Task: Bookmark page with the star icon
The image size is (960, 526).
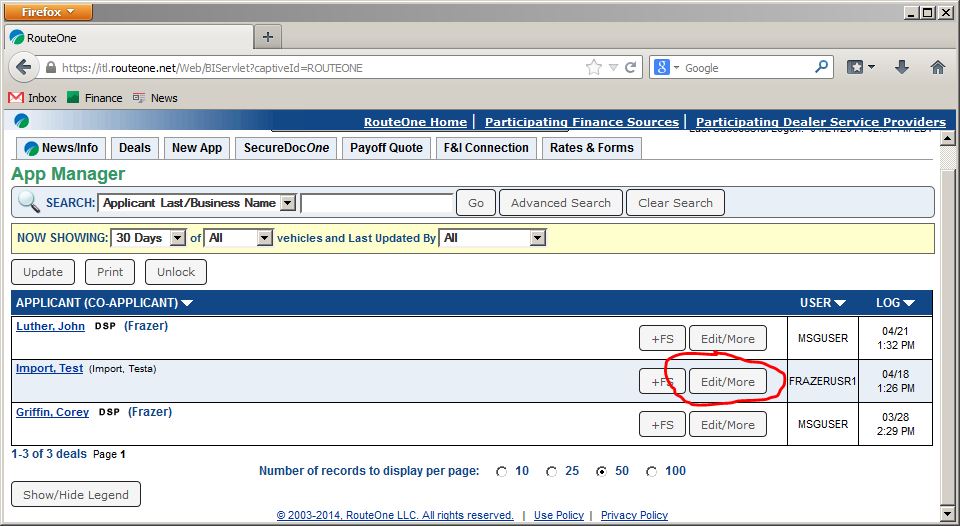Action: click(x=593, y=67)
